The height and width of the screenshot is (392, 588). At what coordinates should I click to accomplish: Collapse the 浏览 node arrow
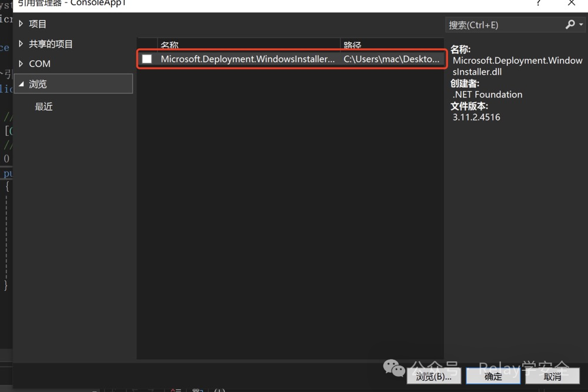point(21,84)
